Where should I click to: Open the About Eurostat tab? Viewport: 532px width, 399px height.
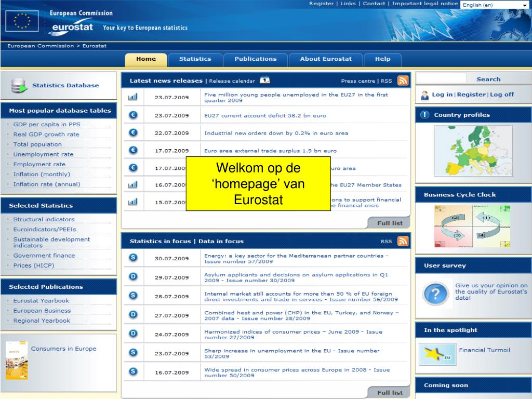(x=326, y=59)
